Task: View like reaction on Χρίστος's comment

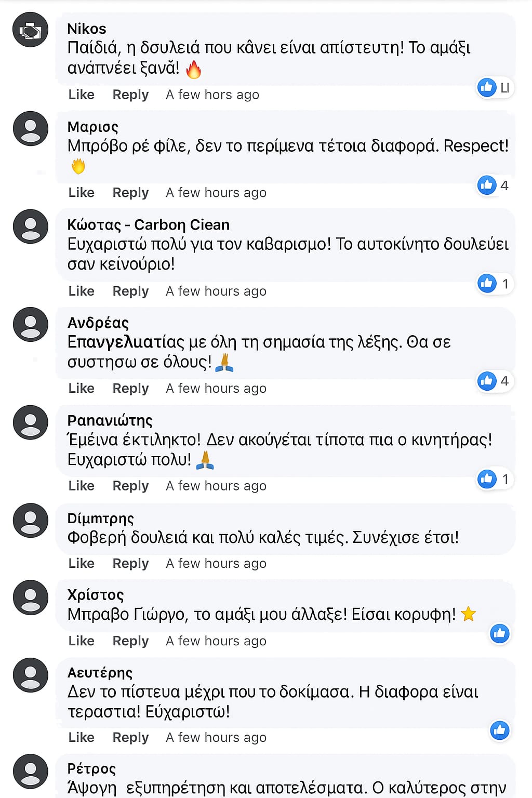Action: coord(500,633)
